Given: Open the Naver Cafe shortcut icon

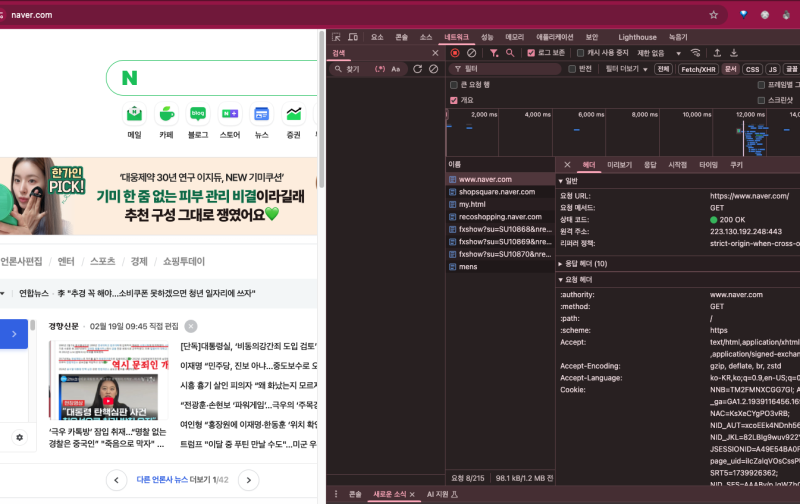Looking at the screenshot, I should pos(166,114).
